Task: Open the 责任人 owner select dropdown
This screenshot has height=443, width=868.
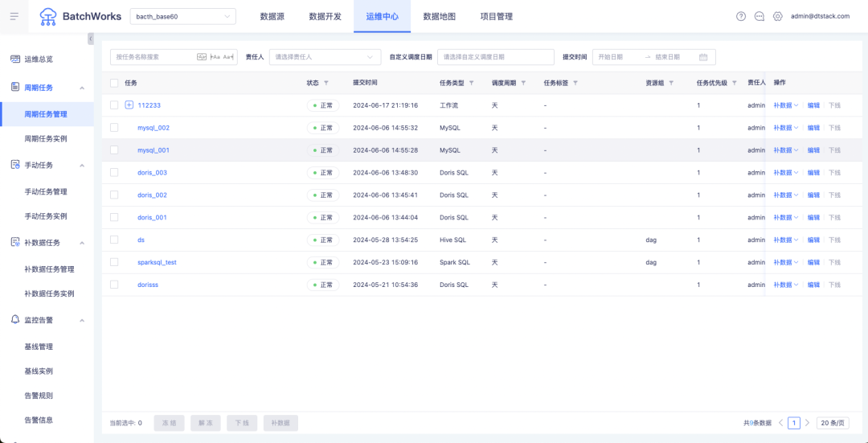Action: point(325,57)
